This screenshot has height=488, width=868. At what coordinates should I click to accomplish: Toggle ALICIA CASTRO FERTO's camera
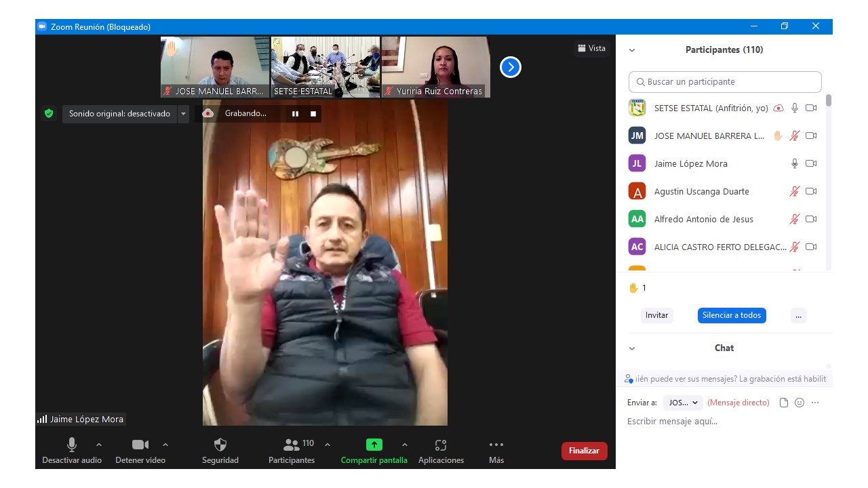(x=811, y=247)
